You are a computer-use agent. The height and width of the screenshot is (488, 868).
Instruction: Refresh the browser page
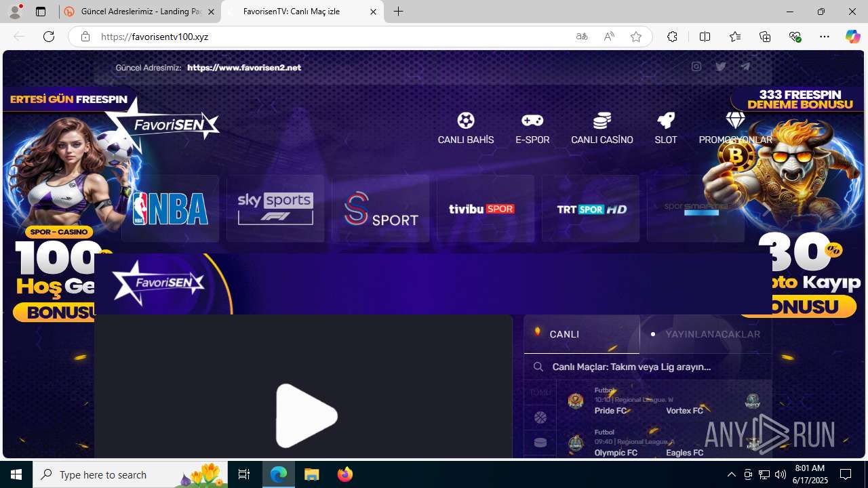(49, 37)
